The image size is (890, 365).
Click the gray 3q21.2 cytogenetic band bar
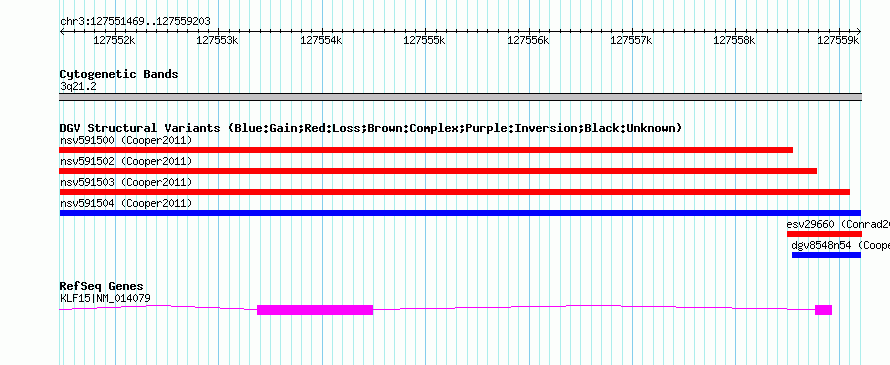point(460,97)
